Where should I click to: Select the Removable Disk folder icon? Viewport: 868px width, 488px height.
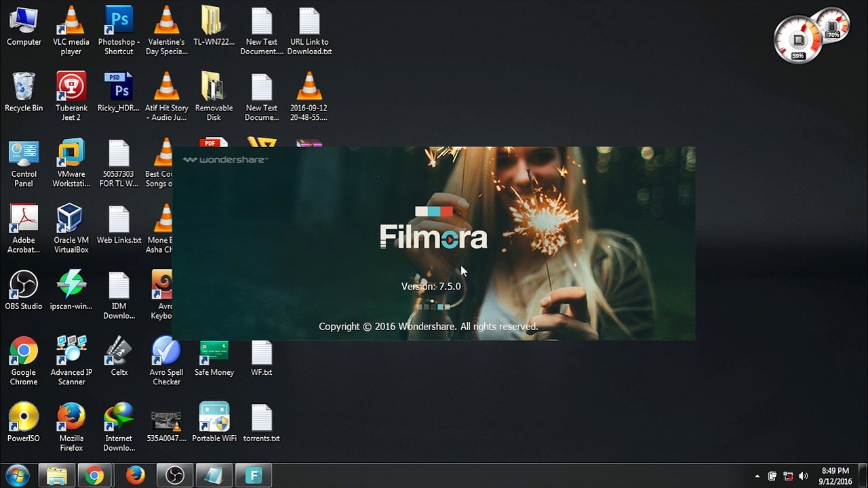[214, 96]
